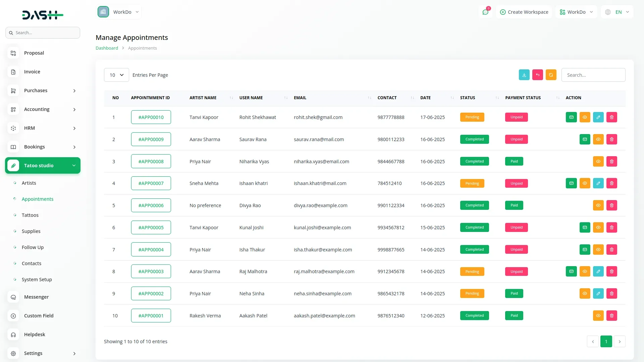Click the teal download export icon
Screen dimensions: 644x362
point(524,75)
